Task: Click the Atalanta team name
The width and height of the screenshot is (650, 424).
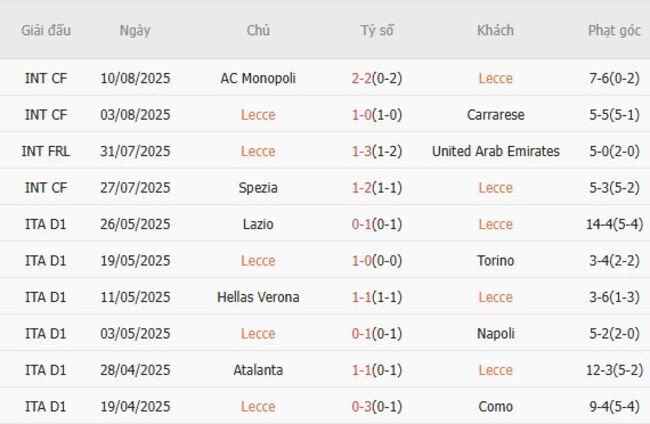Action: pos(258,370)
